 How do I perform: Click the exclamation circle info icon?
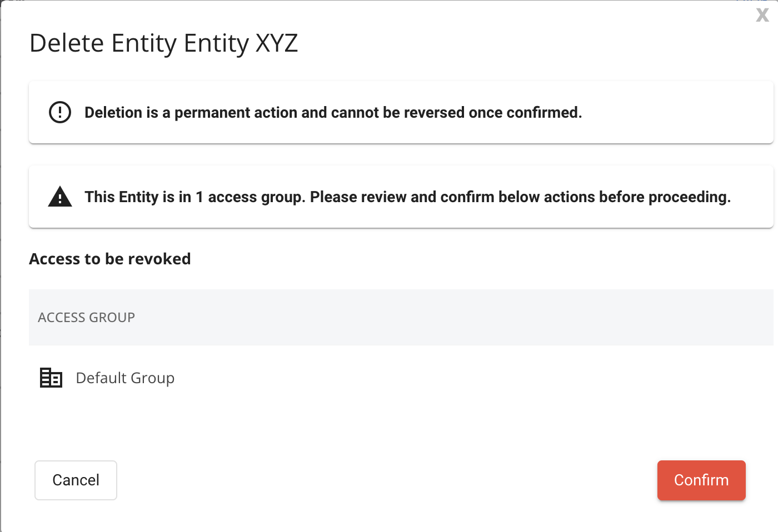pos(60,112)
